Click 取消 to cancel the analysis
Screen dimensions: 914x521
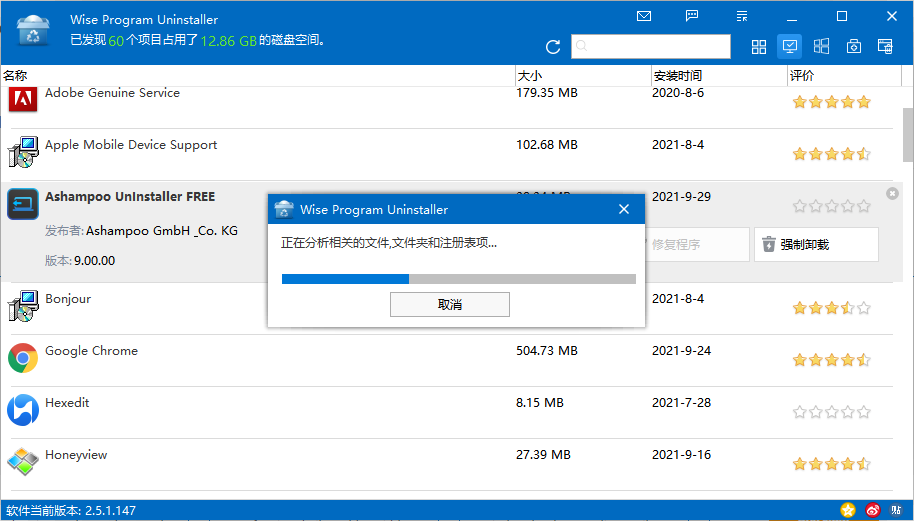[x=449, y=305]
